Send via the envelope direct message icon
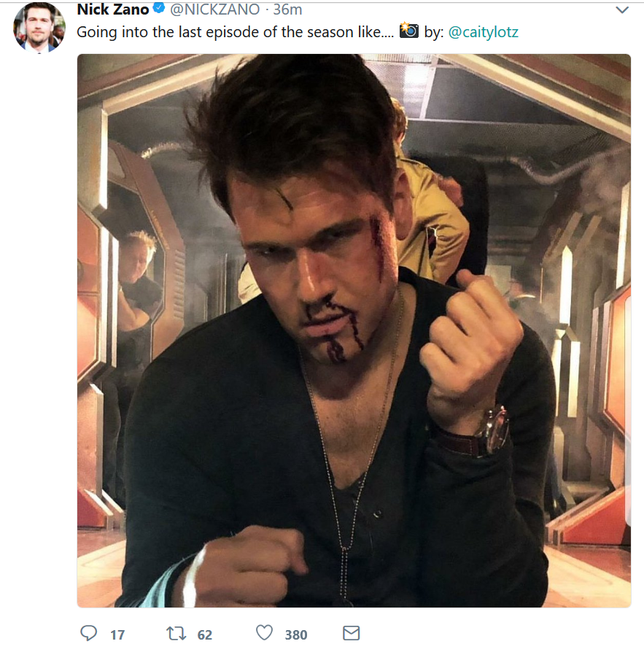The width and height of the screenshot is (644, 652). click(x=351, y=633)
